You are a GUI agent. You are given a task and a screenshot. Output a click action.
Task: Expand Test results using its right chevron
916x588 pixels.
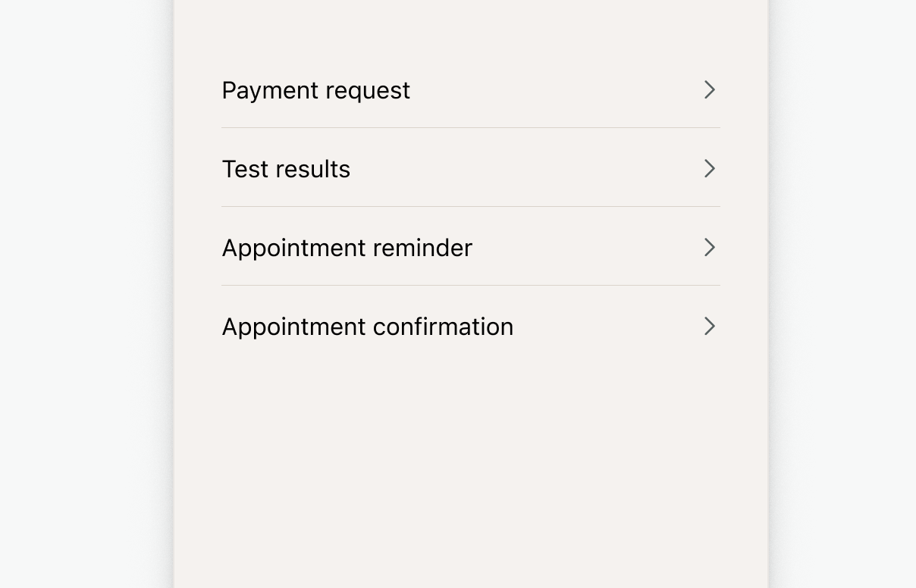tap(710, 169)
